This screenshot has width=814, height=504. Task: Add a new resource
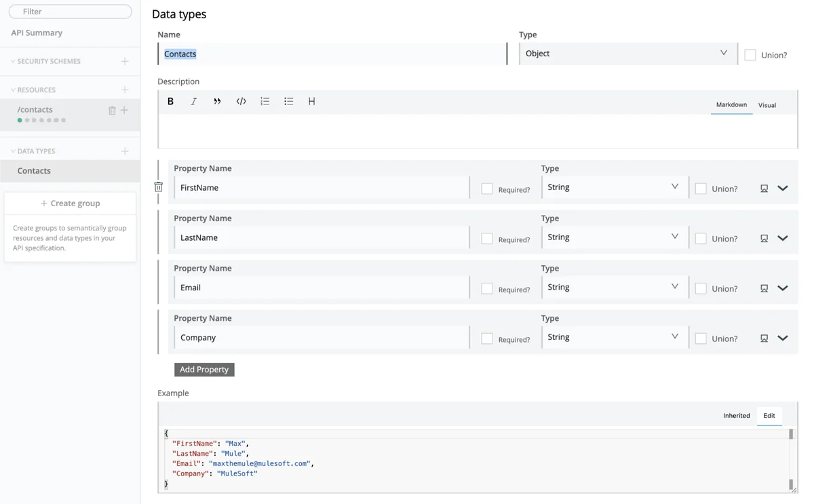pyautogui.click(x=125, y=90)
